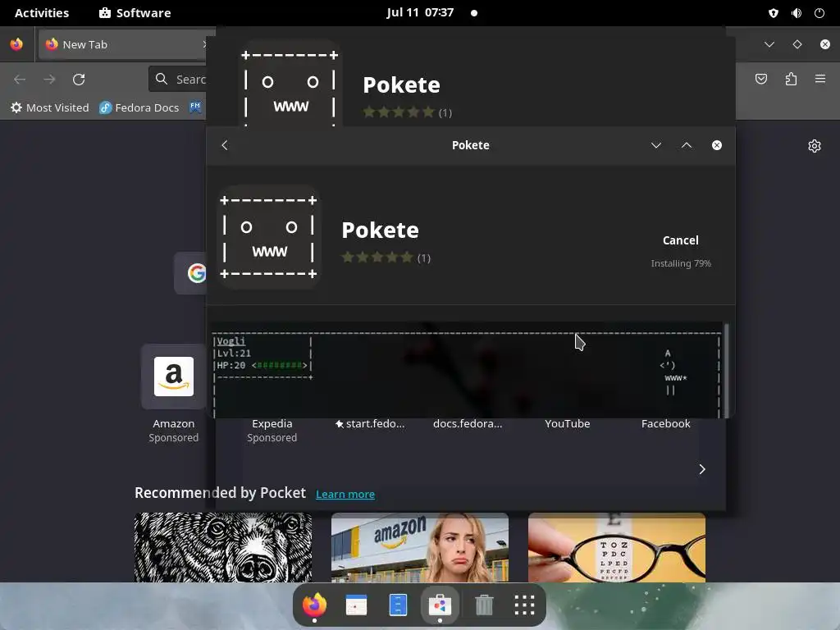Click the up chevron in Pokete header
Image resolution: width=840 pixels, height=630 pixels.
coord(687,145)
